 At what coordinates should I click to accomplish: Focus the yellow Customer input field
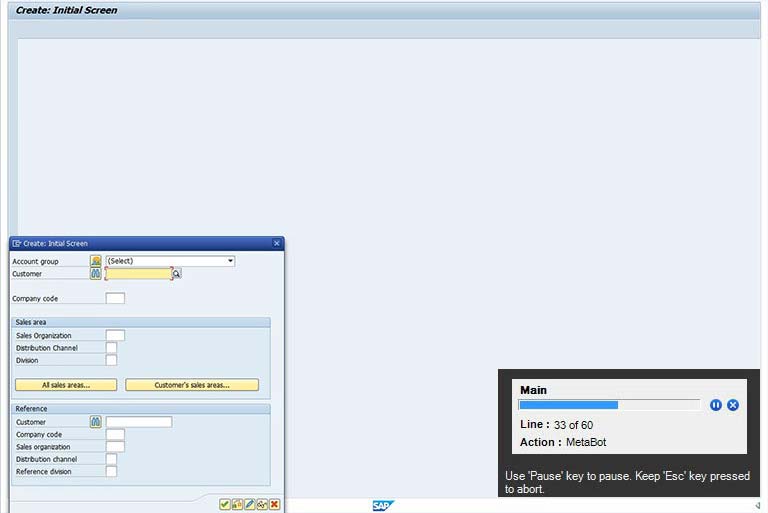[x=138, y=273]
